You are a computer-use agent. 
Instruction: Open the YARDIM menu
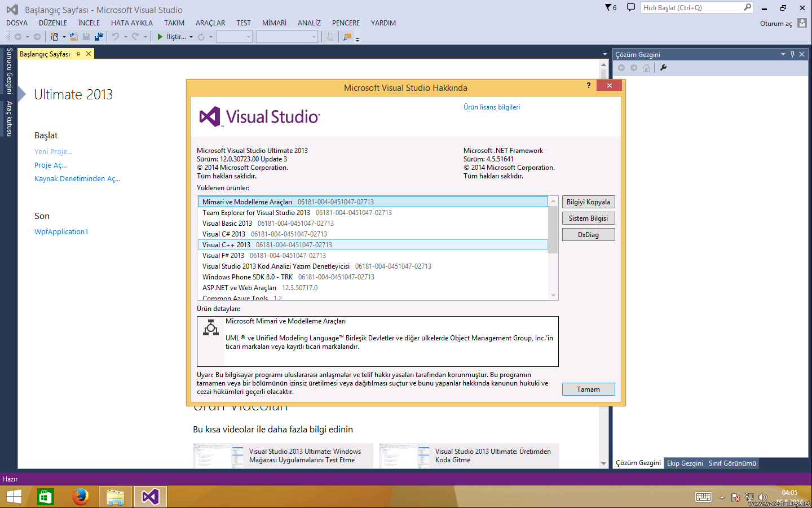(x=383, y=23)
